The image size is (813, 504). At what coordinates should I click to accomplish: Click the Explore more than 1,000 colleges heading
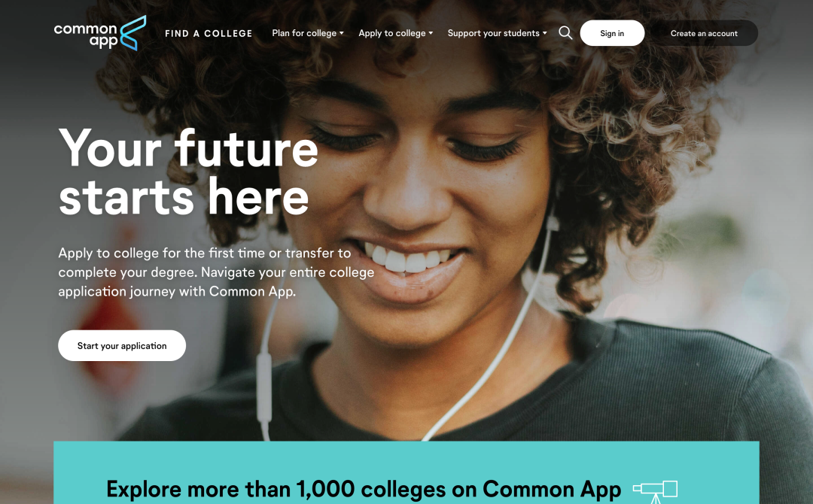point(364,490)
